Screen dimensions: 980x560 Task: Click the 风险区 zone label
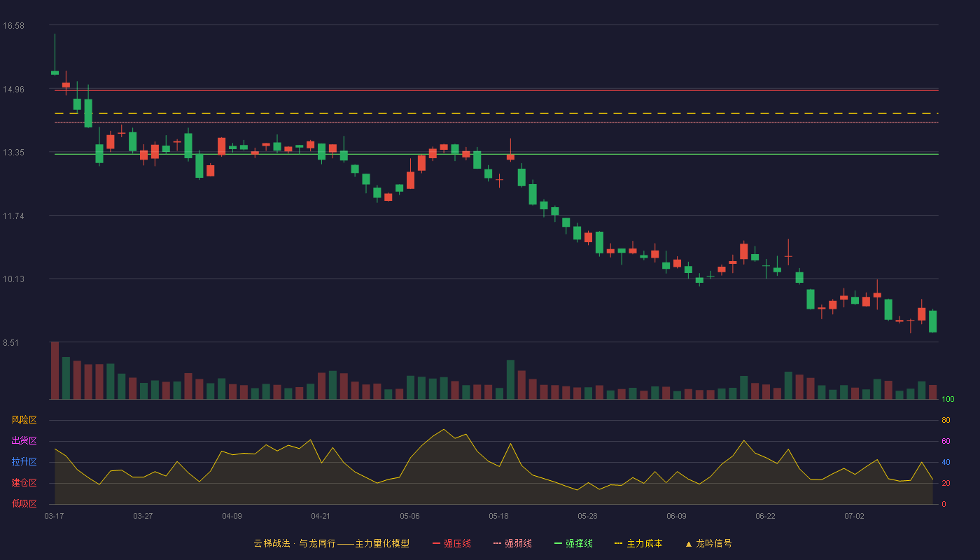tap(24, 420)
